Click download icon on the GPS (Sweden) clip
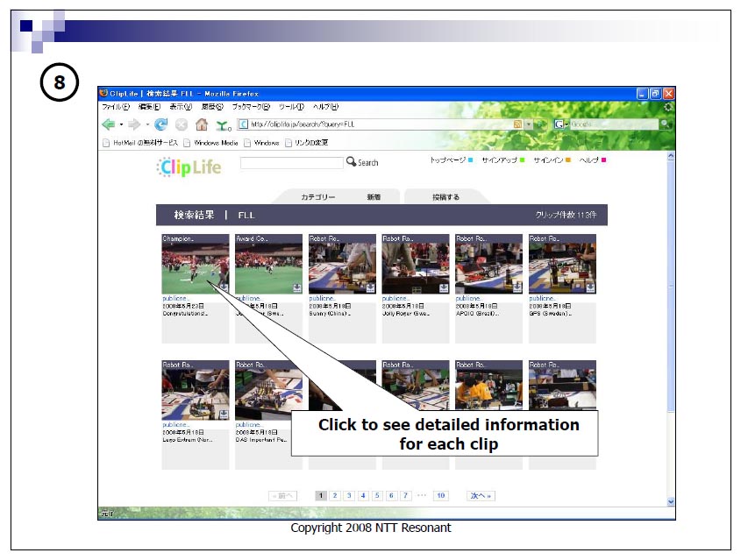The image size is (741, 560). click(591, 287)
